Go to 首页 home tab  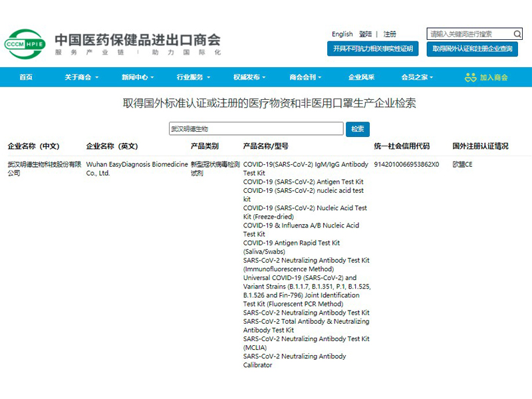coord(26,77)
